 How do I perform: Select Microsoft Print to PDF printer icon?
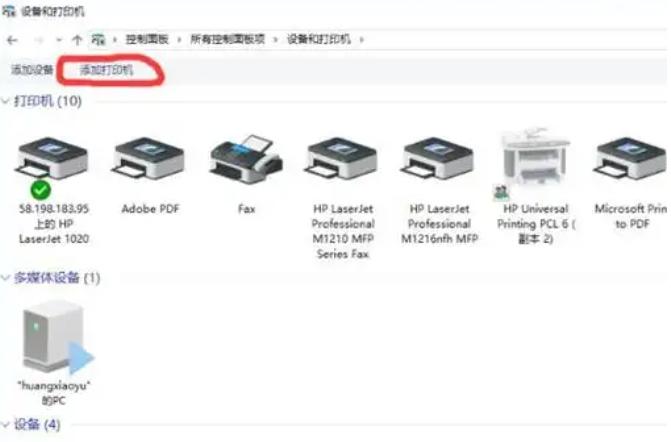coord(631,158)
